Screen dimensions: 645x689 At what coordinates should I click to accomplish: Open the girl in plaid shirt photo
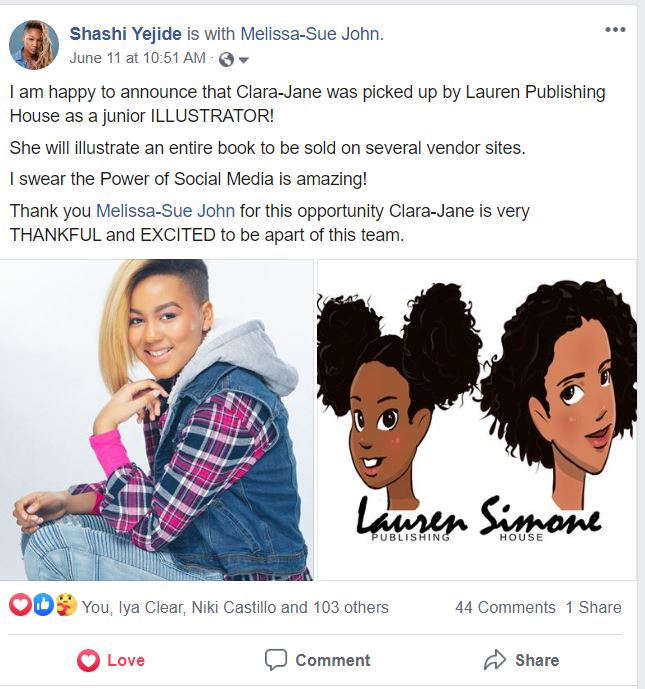[x=156, y=420]
